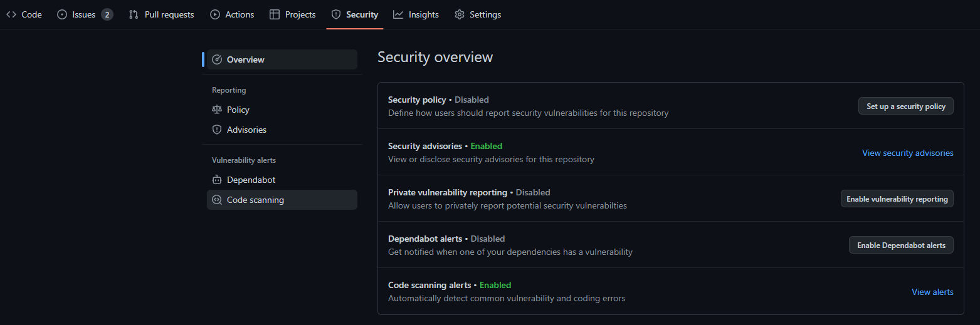Viewport: 980px width, 325px height.
Task: Switch to the Issues tab
Action: (x=85, y=14)
